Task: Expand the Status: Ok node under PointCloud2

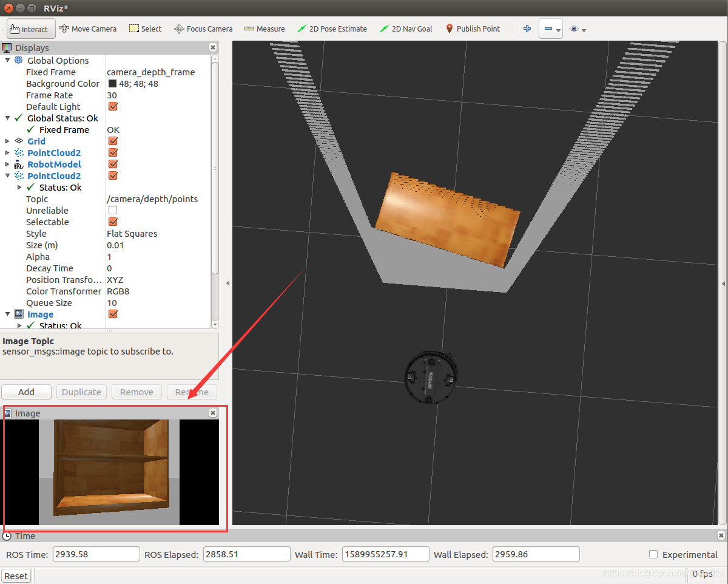Action: click(19, 187)
